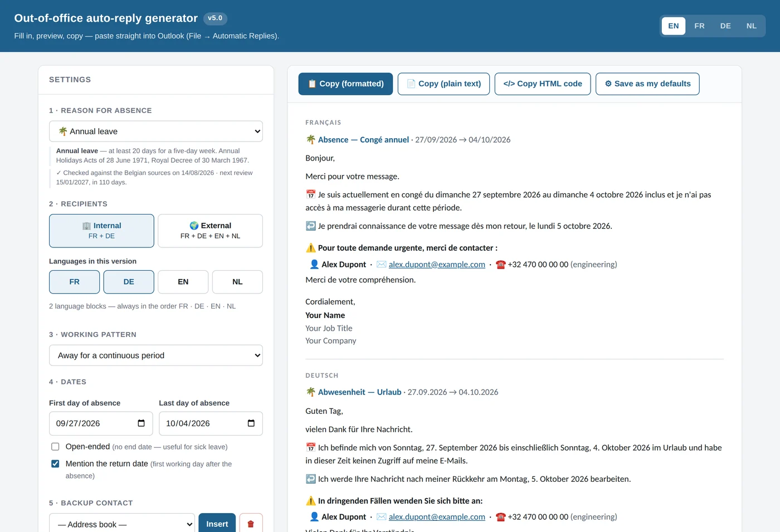The width and height of the screenshot is (780, 532).
Task: Toggle FR language in this version
Action: pyautogui.click(x=75, y=282)
